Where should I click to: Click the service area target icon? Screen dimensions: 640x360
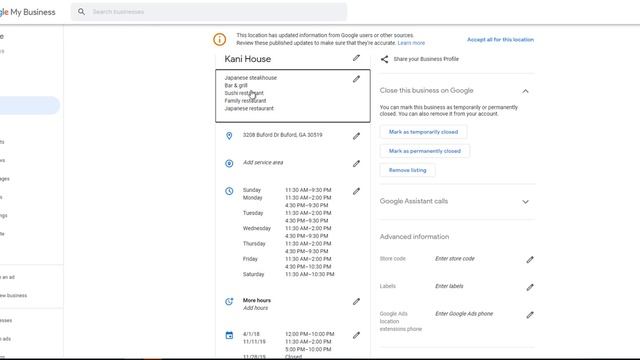(229, 163)
